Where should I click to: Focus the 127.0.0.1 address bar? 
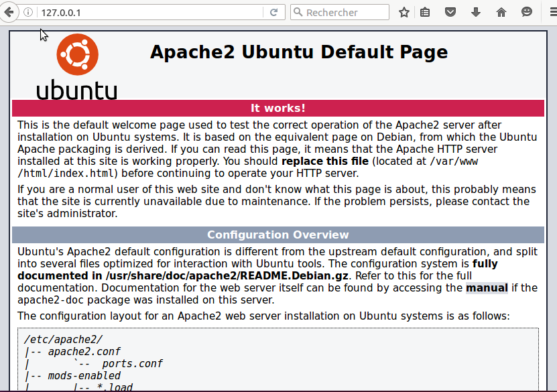click(x=147, y=13)
